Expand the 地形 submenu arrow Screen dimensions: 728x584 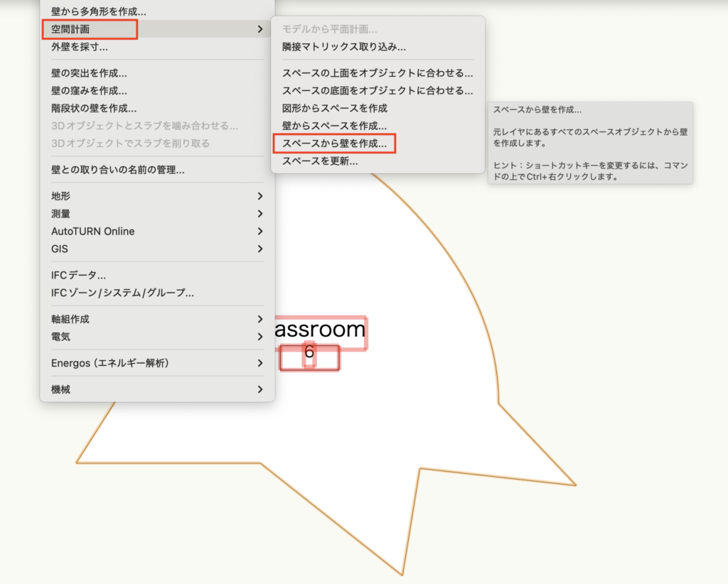(259, 196)
